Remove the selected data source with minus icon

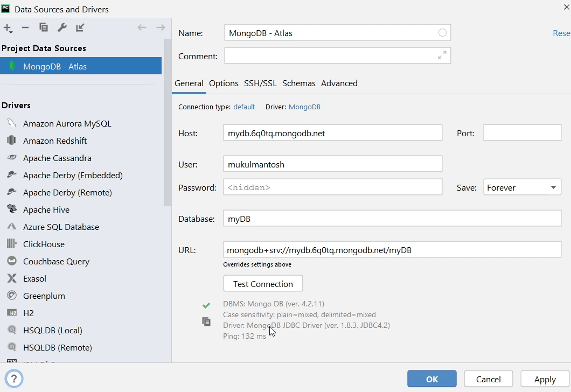click(25, 27)
